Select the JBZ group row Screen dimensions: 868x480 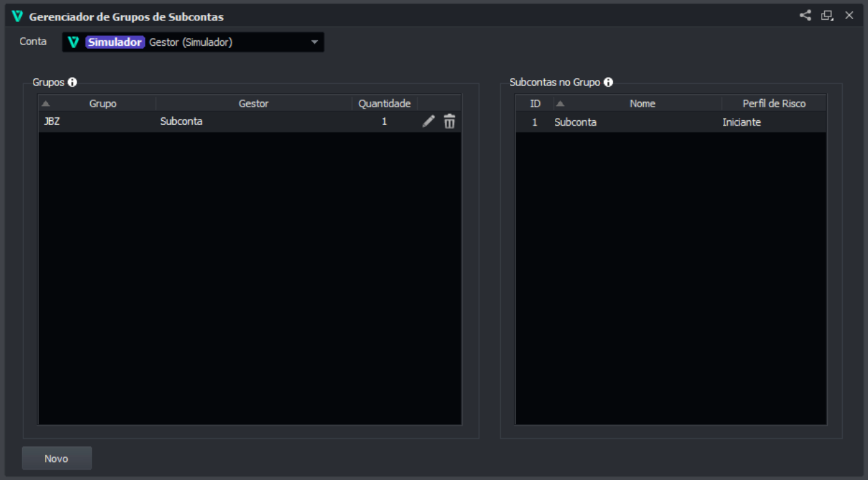205,122
